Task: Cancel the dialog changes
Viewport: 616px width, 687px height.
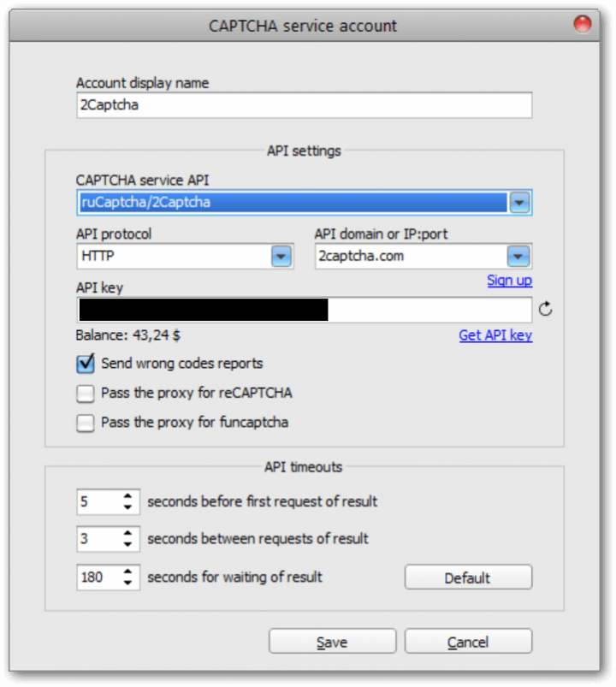Action: point(468,642)
